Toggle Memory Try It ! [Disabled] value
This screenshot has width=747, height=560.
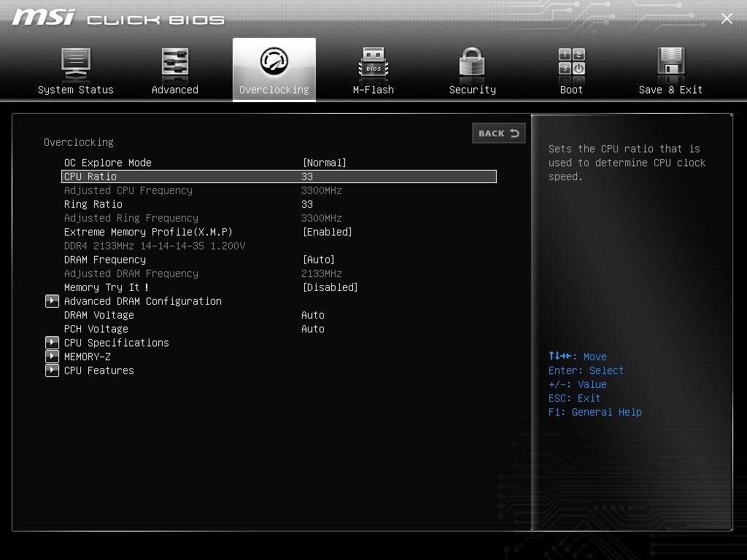330,287
